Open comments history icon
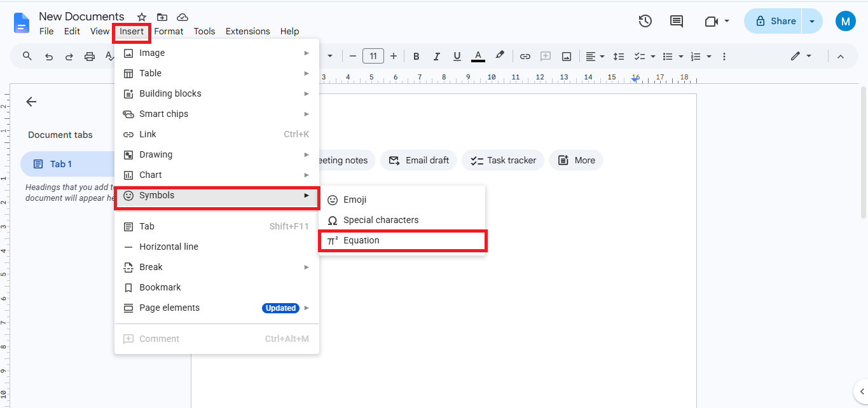 [x=677, y=21]
